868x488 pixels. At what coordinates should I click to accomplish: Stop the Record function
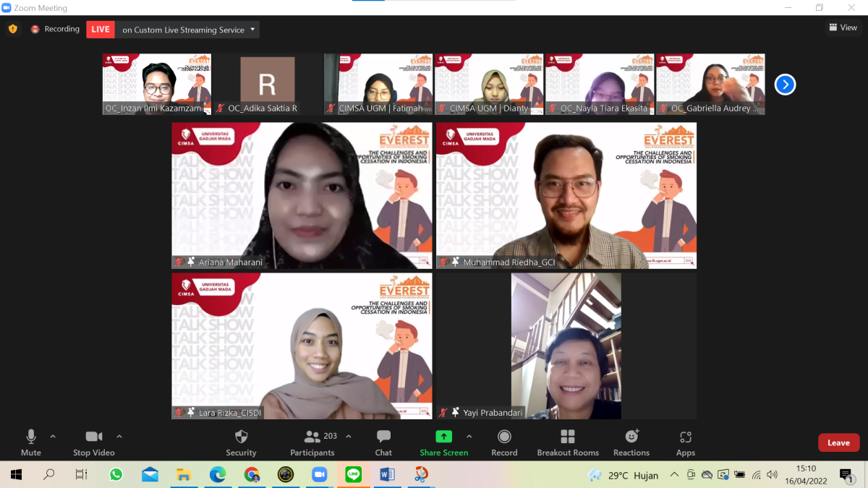[x=504, y=441]
